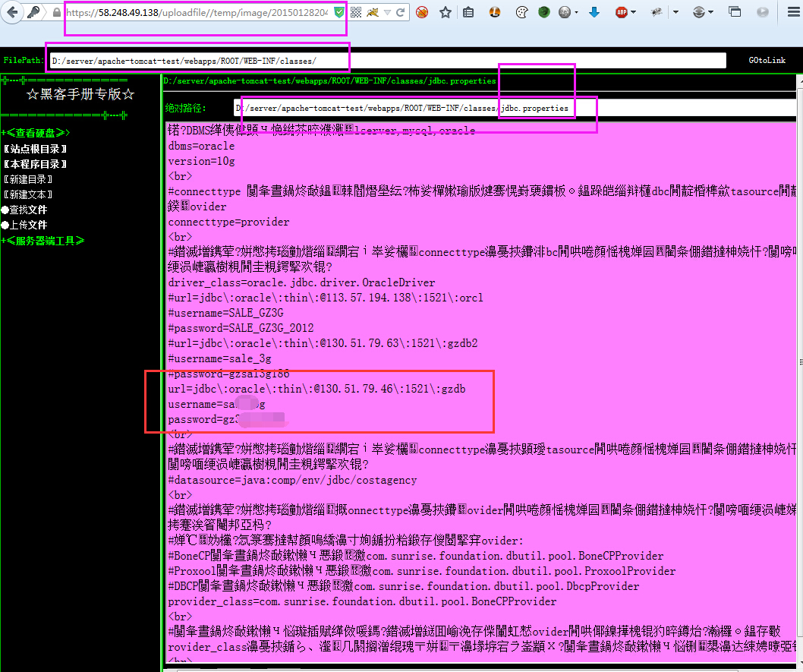Screen dimensions: 803x672
Task: Open 本程序目录 program directory link
Action: [36, 165]
